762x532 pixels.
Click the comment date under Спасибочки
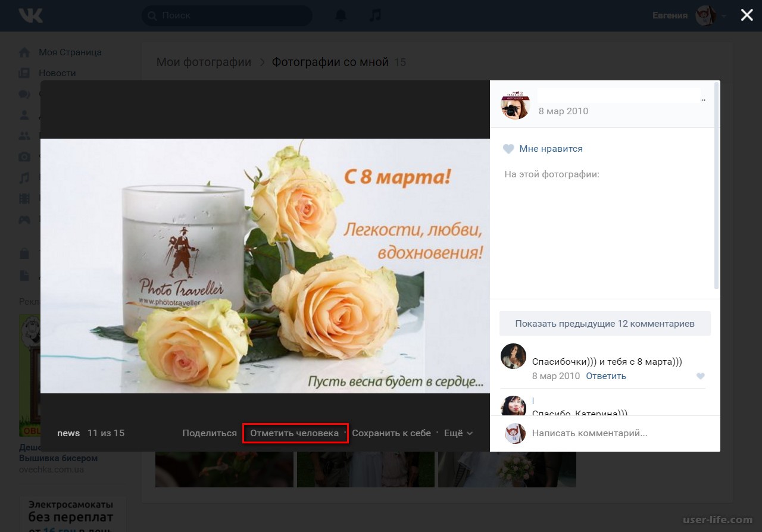click(556, 376)
